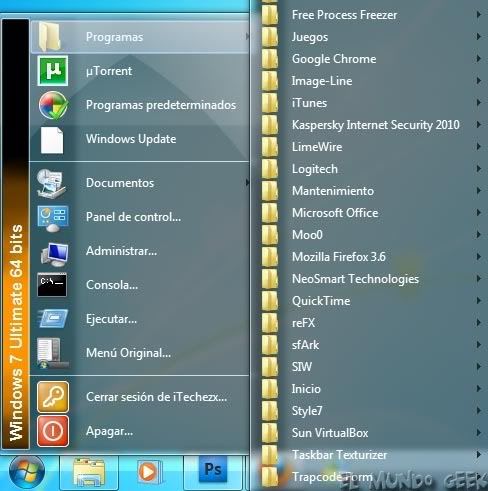Click the Programas folder icon
Viewport: 488px width, 491px height.
pyautogui.click(x=50, y=36)
